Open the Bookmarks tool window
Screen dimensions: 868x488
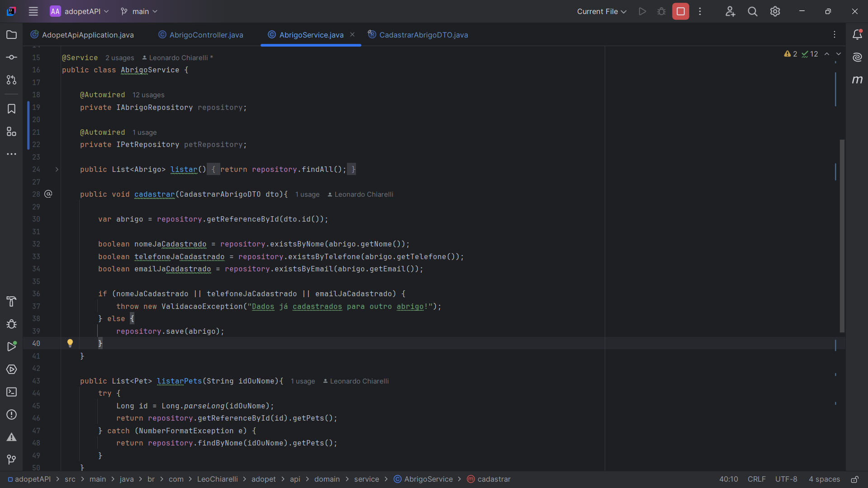pyautogui.click(x=12, y=109)
